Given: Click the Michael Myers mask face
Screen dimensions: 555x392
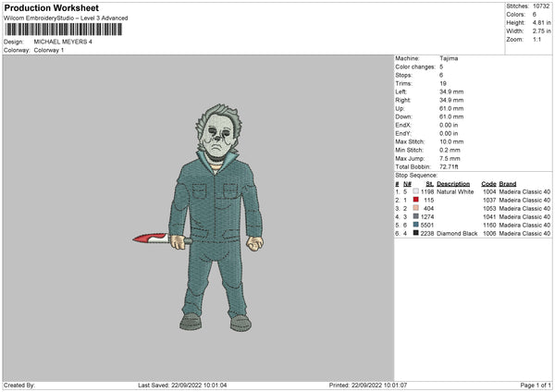Looking at the screenshot, I should pyautogui.click(x=219, y=135).
